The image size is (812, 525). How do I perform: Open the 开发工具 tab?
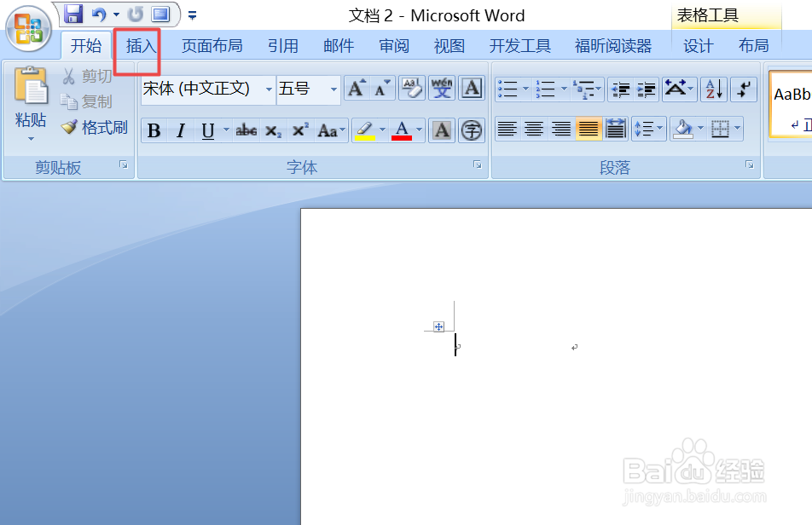520,45
